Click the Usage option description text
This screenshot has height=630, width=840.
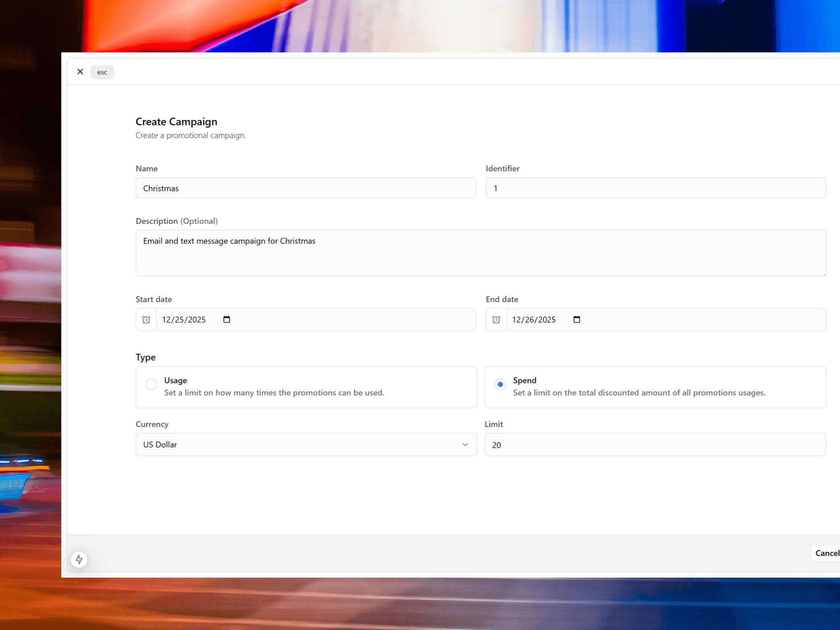[274, 393]
